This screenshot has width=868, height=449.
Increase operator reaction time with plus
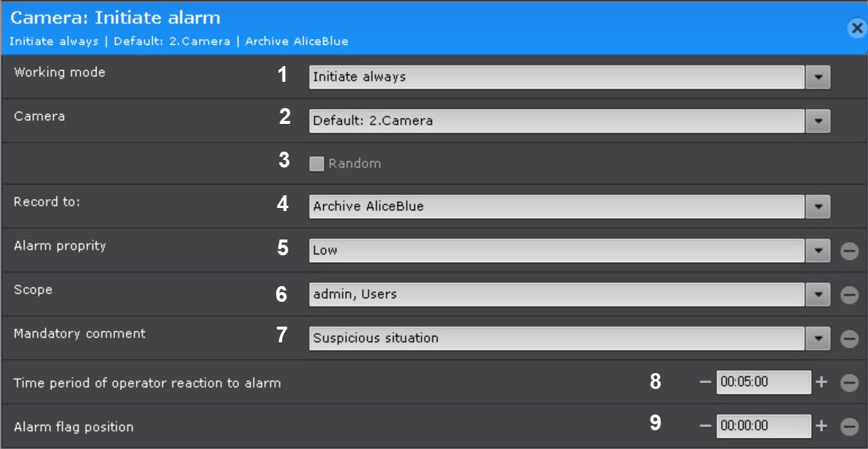[821, 382]
